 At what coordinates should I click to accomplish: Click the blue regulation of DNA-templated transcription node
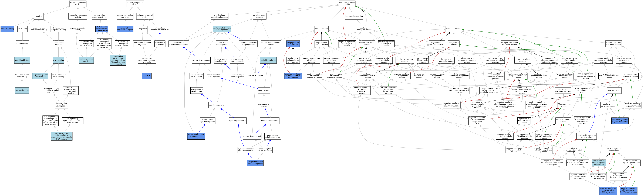pyautogui.click(x=598, y=163)
